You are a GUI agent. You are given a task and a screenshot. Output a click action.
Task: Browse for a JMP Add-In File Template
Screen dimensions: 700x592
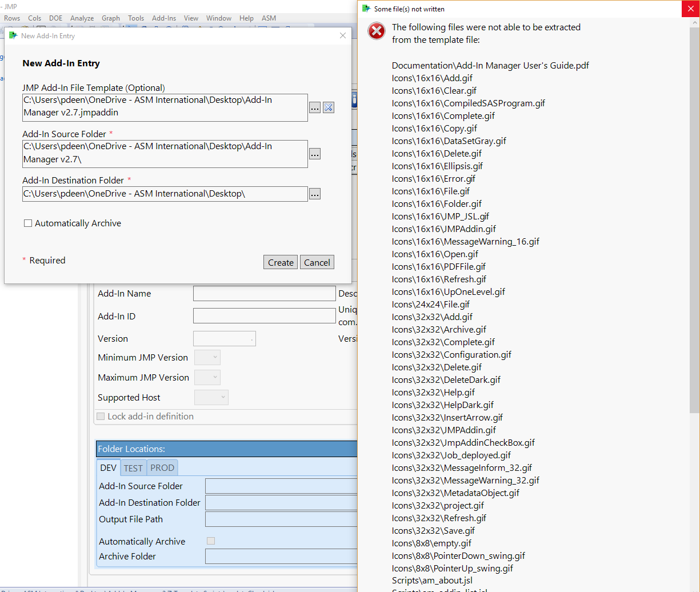tap(314, 107)
